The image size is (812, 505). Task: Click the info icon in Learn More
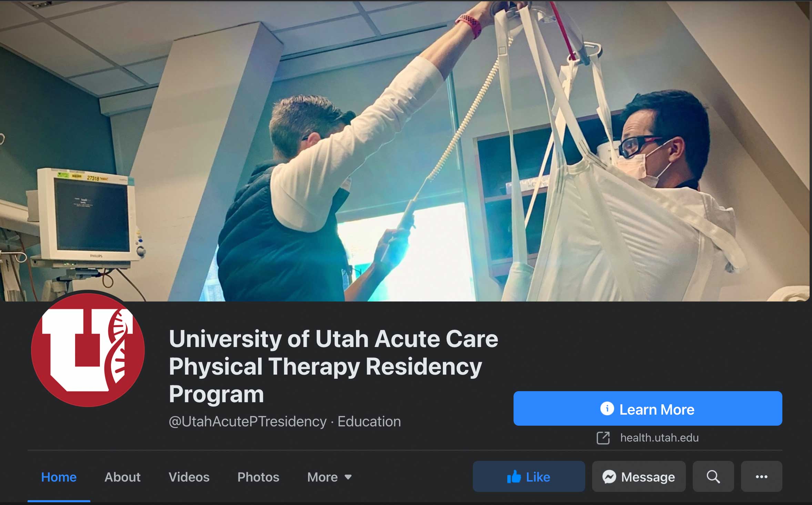click(x=607, y=409)
